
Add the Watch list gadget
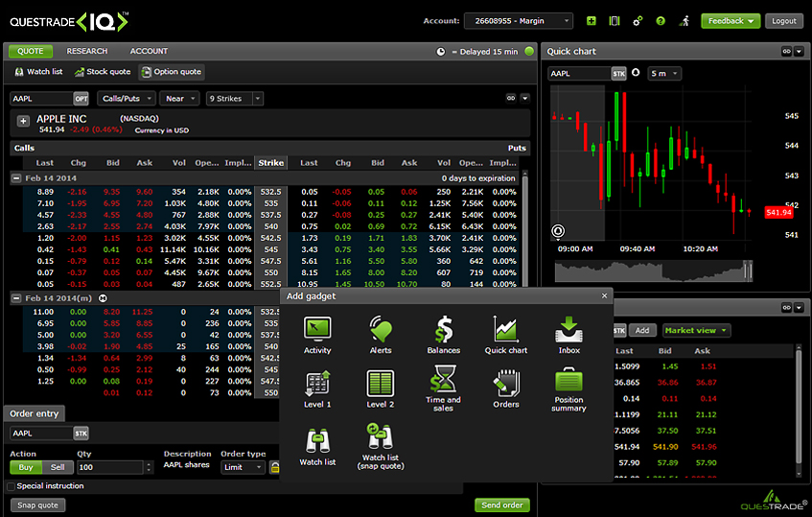(317, 447)
